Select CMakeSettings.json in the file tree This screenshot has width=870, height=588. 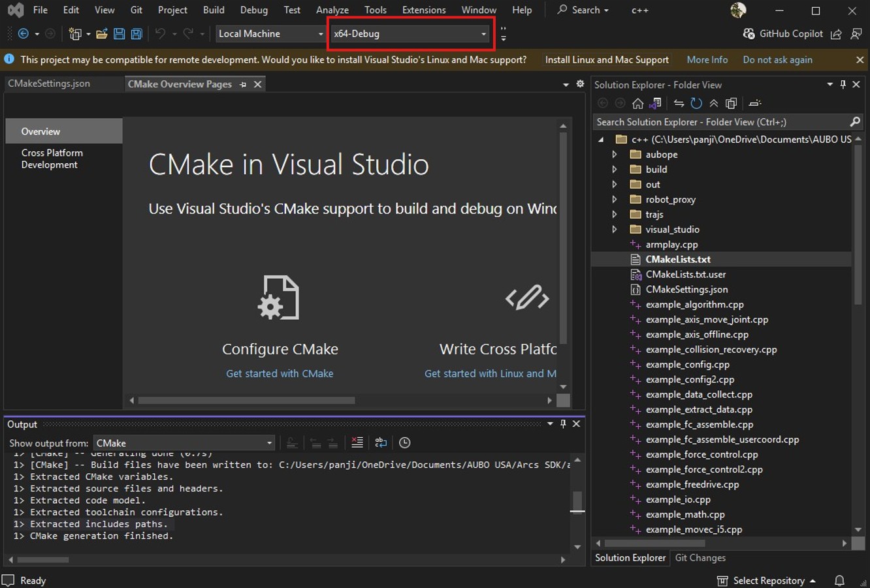click(x=686, y=290)
